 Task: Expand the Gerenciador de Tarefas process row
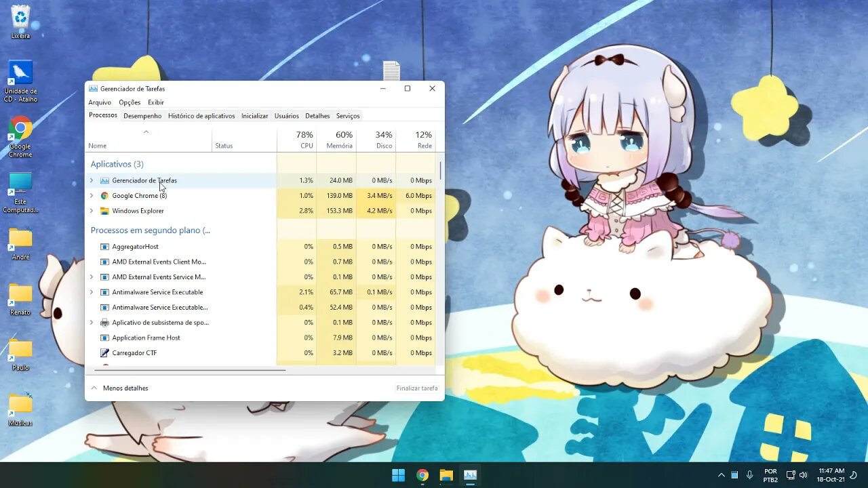92,180
